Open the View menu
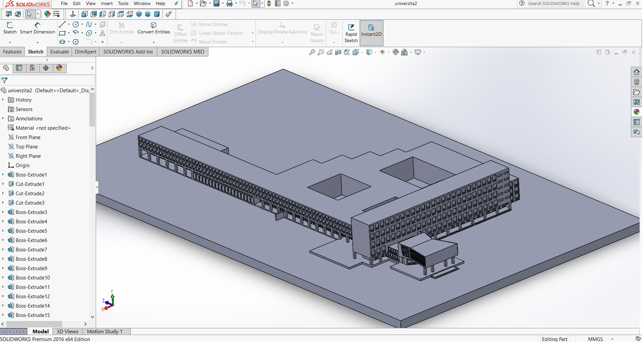Viewport: 644px width, 342px height. (91, 3)
